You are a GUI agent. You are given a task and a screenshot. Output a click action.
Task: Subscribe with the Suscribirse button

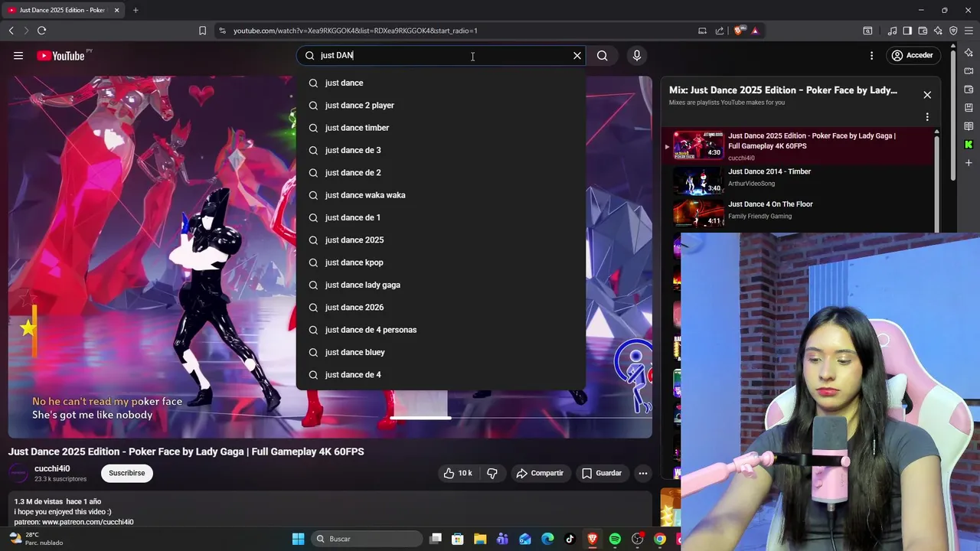pos(127,473)
